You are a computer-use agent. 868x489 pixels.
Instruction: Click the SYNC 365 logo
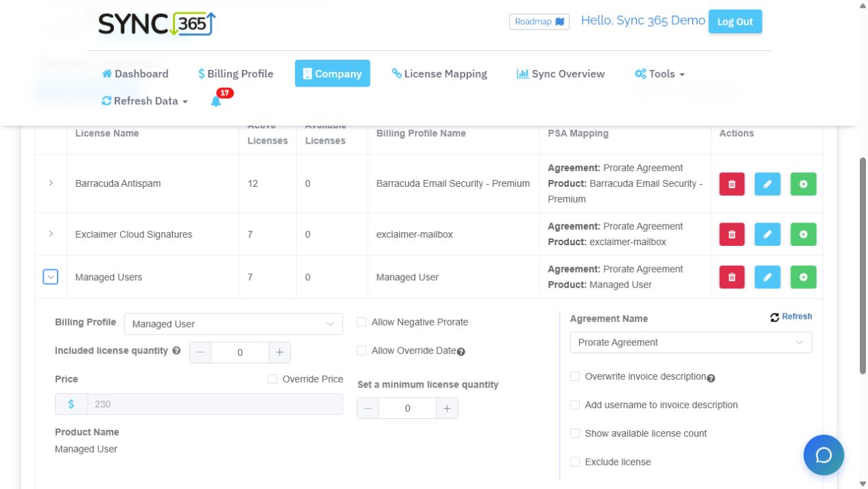(x=157, y=24)
